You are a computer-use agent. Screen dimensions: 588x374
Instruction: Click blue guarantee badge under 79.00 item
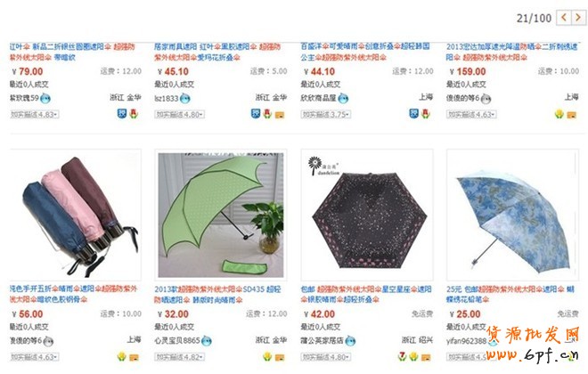click(x=122, y=114)
